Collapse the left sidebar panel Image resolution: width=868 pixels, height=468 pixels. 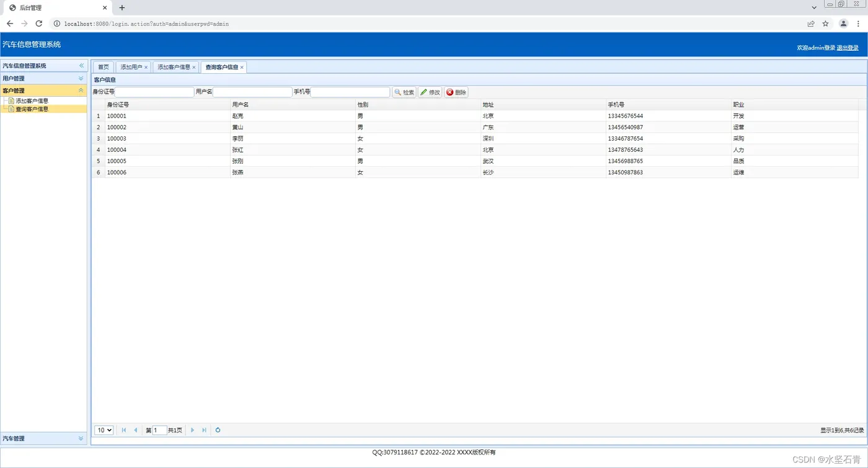[x=81, y=66]
